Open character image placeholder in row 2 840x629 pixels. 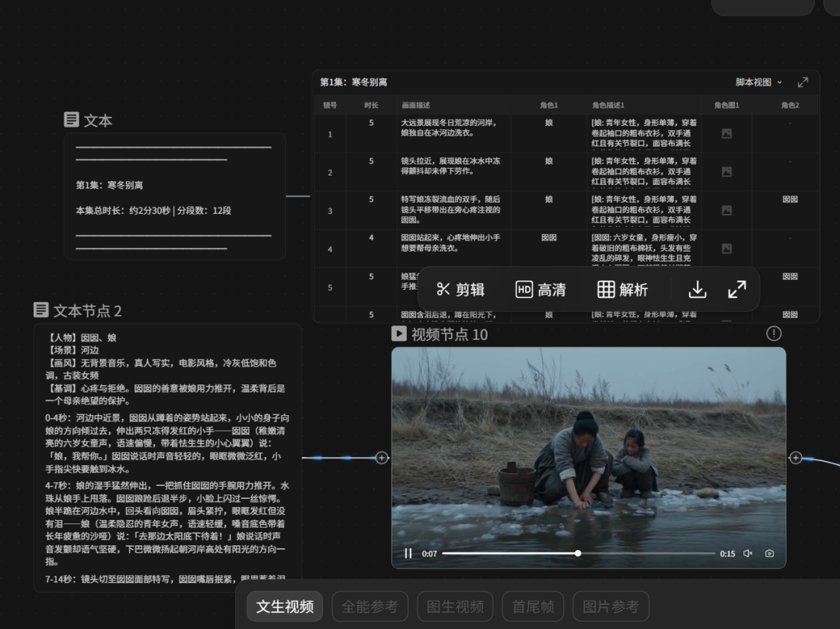[726, 172]
